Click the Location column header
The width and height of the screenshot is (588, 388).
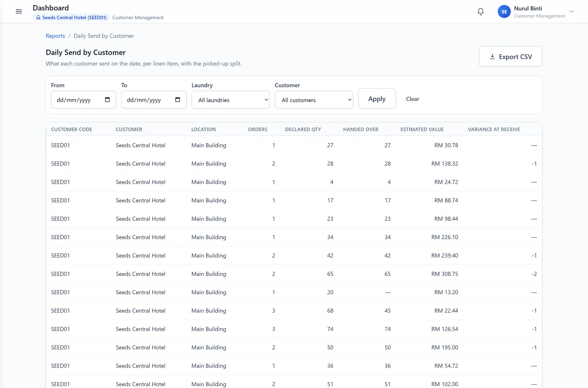[x=204, y=129]
